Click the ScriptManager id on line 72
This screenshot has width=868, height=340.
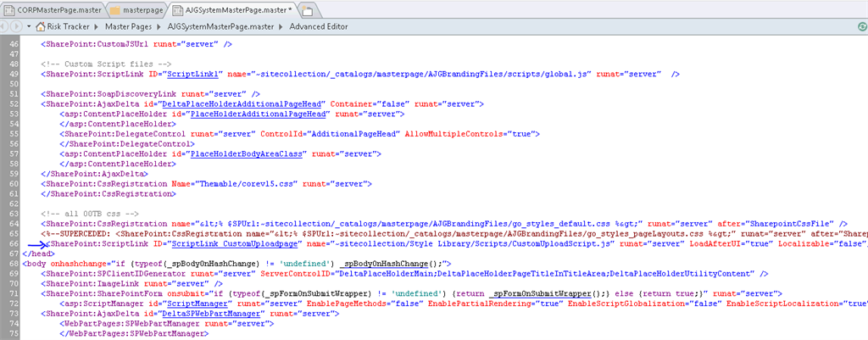click(198, 304)
